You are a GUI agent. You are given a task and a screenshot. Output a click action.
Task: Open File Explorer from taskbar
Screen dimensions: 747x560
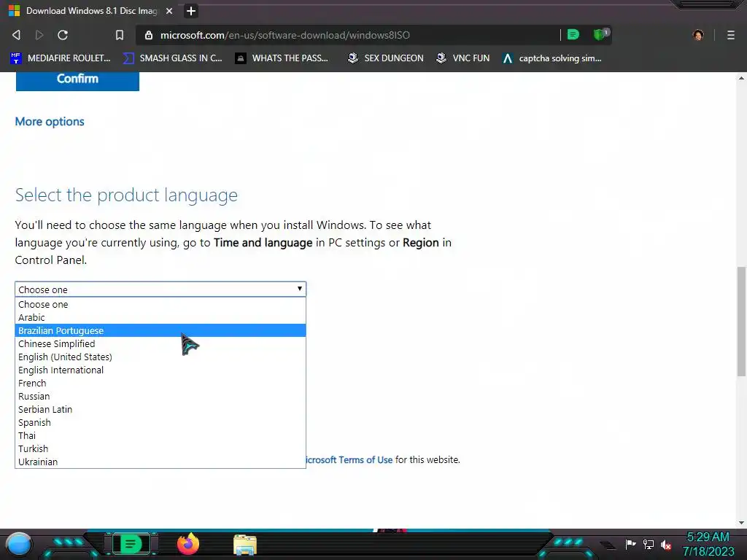coord(245,545)
